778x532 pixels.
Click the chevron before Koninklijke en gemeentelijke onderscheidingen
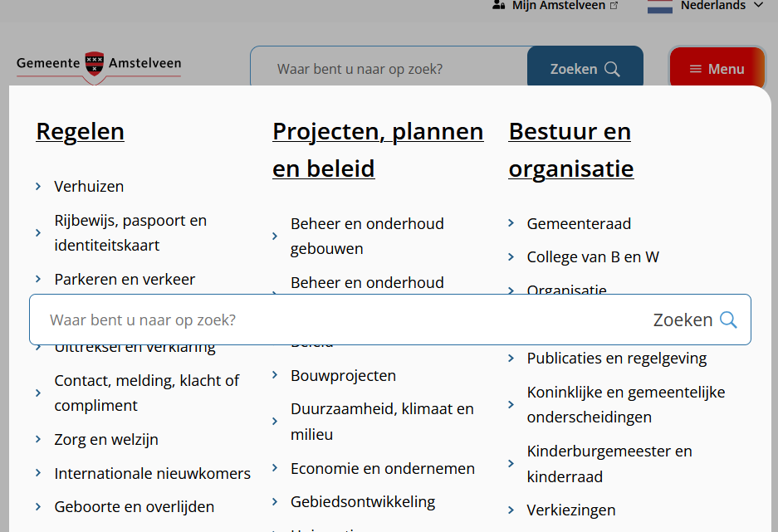(511, 404)
